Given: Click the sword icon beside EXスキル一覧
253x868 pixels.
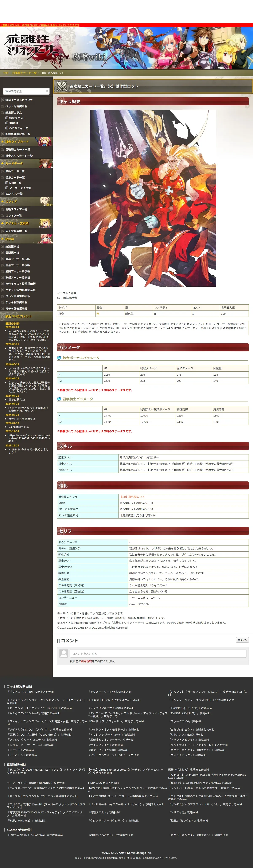Looking at the screenshot, I should click(3, 194).
